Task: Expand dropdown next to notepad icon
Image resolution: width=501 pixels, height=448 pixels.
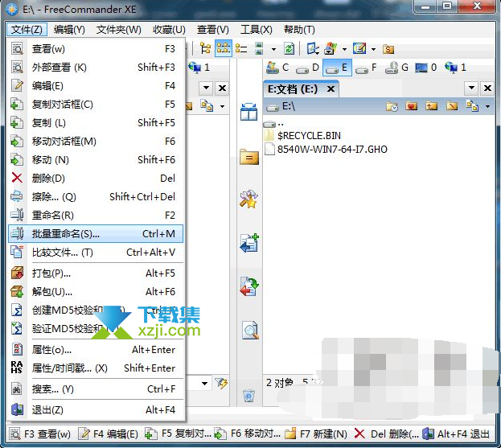Action: point(373,50)
